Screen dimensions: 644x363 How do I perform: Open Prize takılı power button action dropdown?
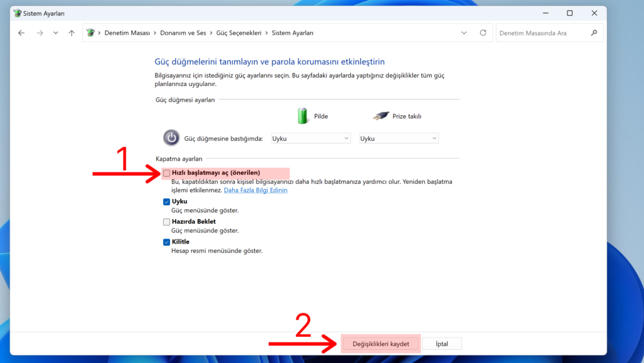pos(399,138)
